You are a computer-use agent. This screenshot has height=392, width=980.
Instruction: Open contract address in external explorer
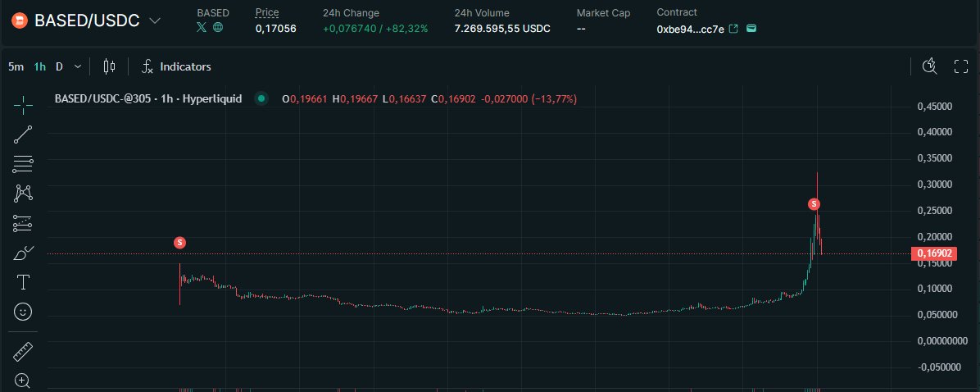point(733,29)
